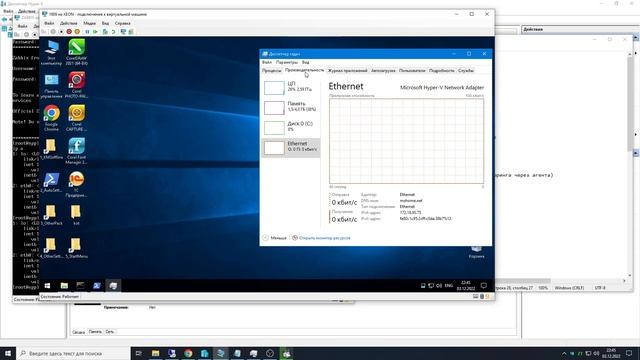Open File Explorer on the VM taskbar
This screenshot has height=360, width=640.
click(64, 286)
